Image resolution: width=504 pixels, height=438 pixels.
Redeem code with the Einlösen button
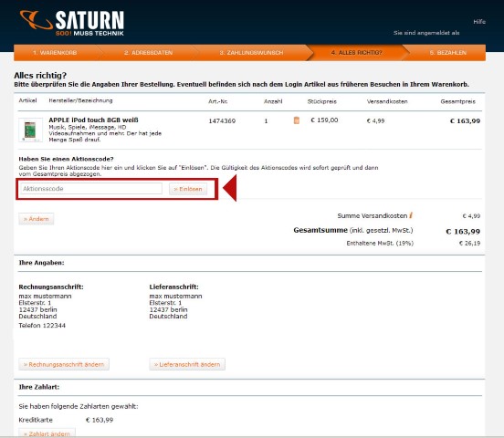point(188,189)
